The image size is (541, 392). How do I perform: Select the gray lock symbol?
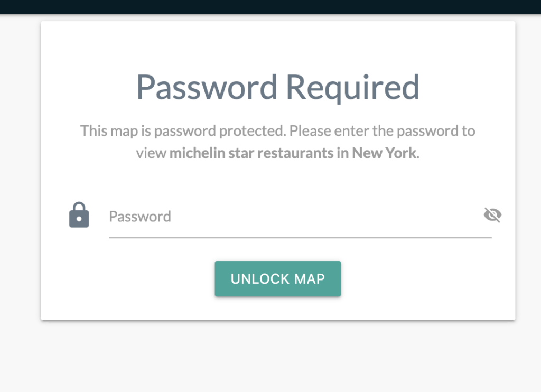tap(79, 215)
